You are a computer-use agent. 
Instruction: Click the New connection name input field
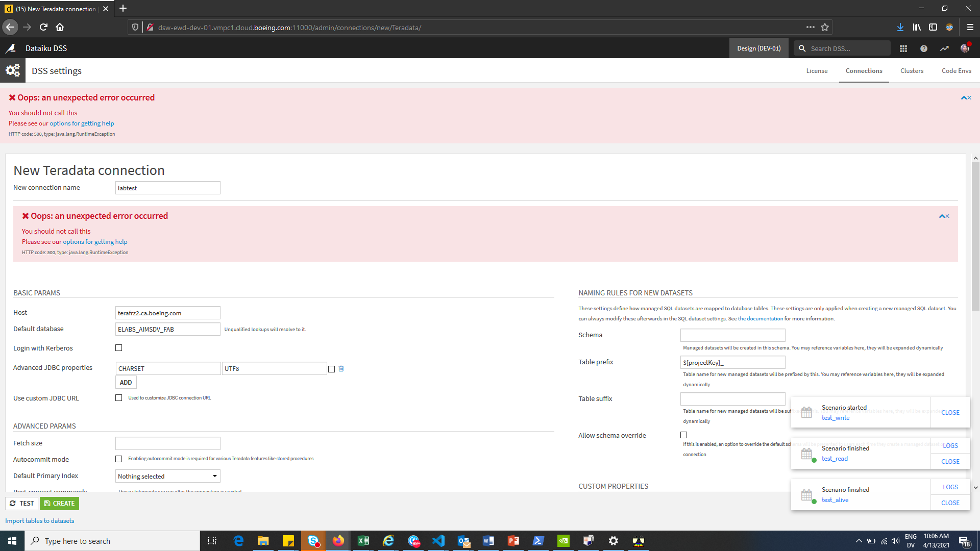tap(167, 187)
